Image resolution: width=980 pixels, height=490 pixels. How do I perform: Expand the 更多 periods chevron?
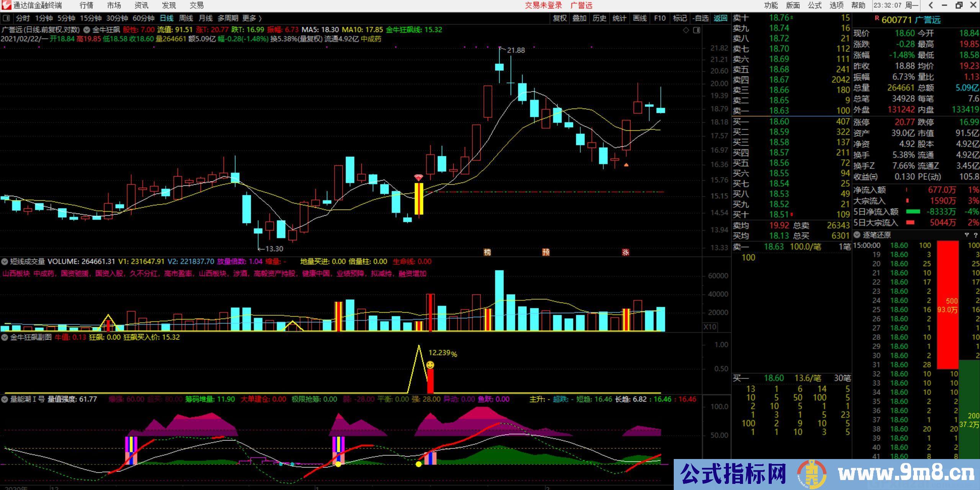[x=260, y=18]
